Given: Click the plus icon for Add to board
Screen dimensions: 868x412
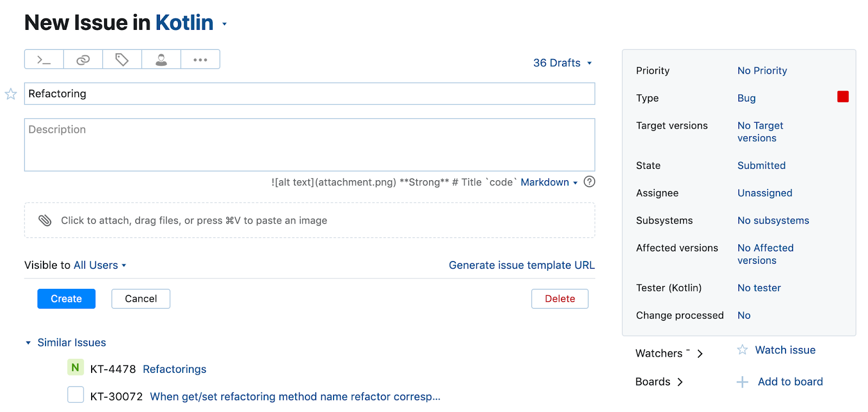Looking at the screenshot, I should point(742,382).
